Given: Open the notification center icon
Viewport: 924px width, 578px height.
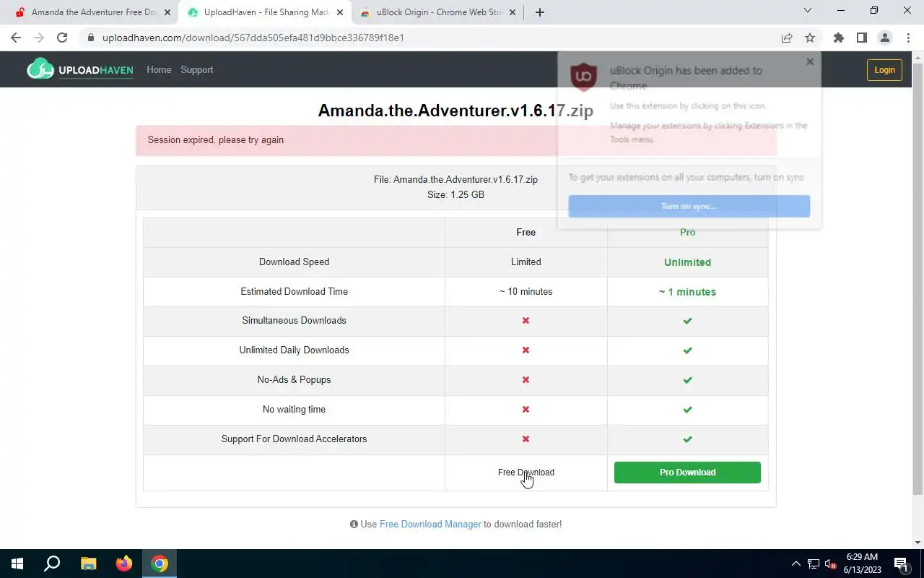Looking at the screenshot, I should click(902, 564).
